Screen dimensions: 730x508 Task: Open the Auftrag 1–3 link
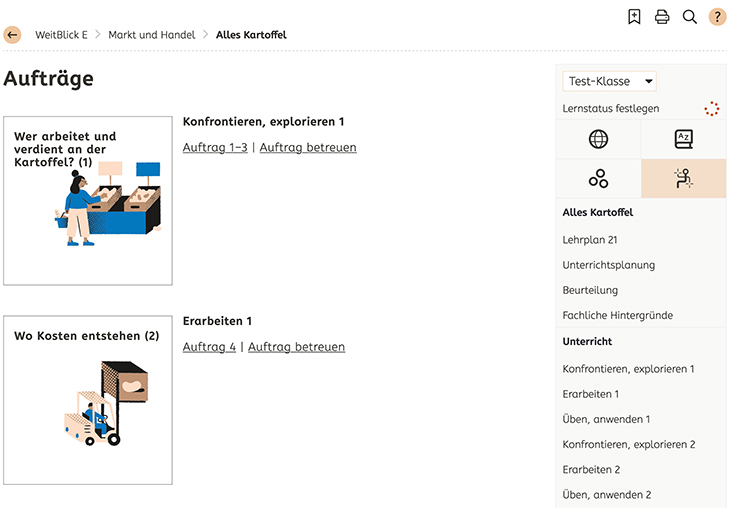[x=215, y=147]
